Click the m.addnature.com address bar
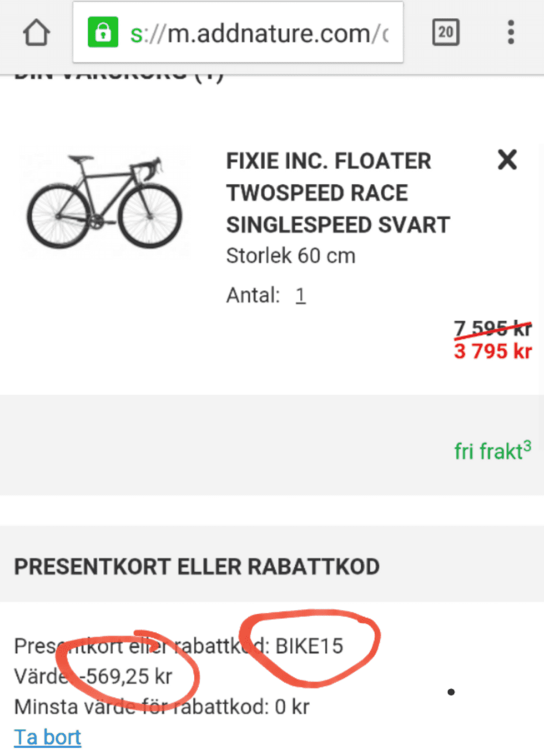The image size is (544, 756). [x=238, y=32]
